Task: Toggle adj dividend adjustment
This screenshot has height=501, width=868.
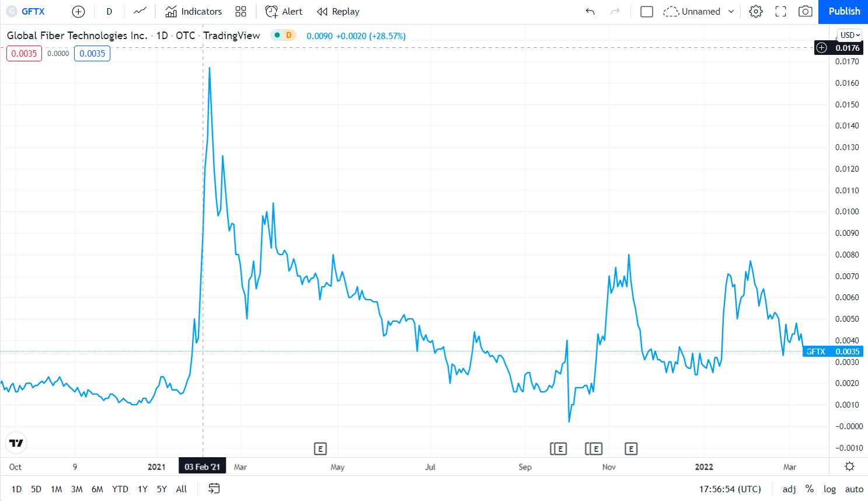Action: click(x=789, y=489)
